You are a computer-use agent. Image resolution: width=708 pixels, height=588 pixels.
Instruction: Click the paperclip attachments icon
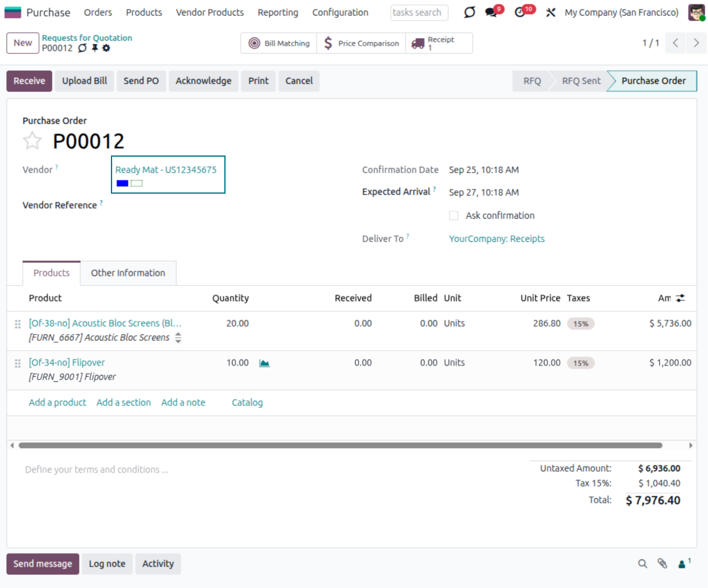(662, 564)
